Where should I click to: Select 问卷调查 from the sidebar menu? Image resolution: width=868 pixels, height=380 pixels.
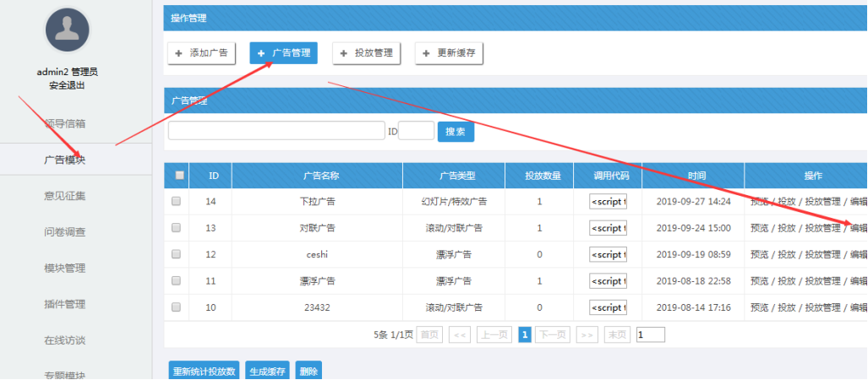tap(65, 232)
